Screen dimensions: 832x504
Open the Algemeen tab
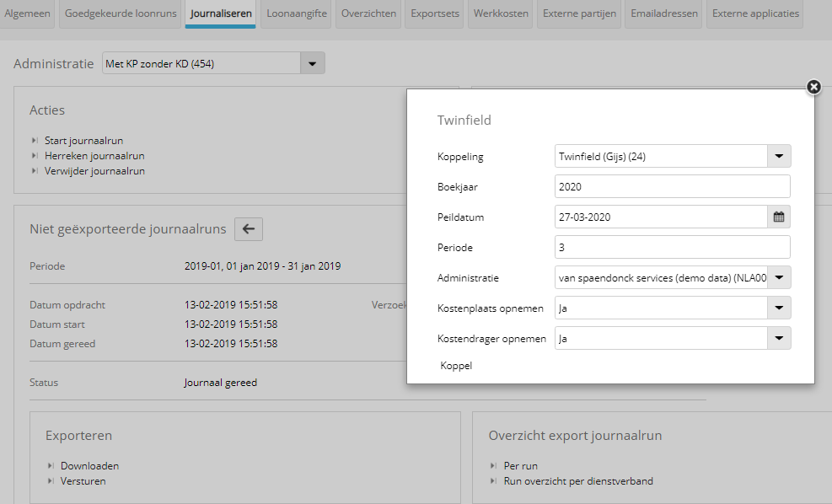[x=27, y=13]
